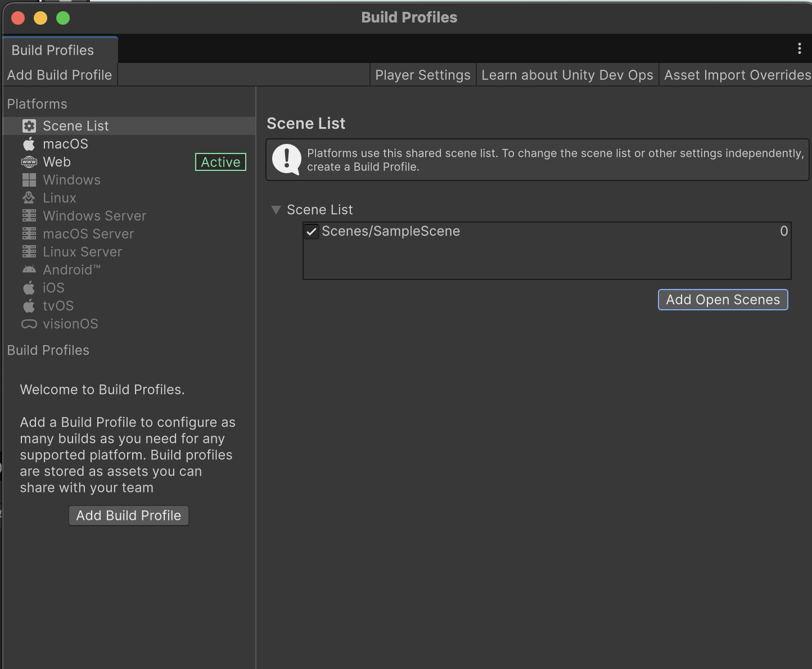
Task: Open Learn about Unity Dev Ops
Action: 567,75
